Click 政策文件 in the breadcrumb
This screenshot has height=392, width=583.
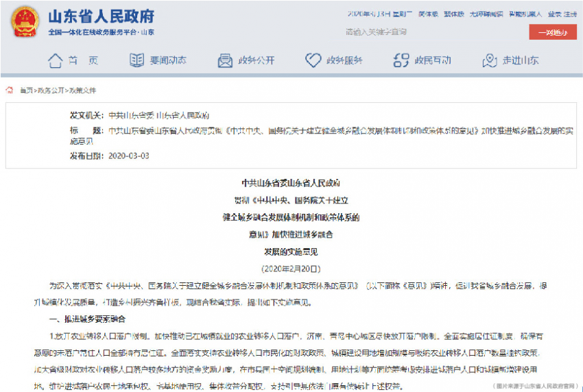coord(82,90)
